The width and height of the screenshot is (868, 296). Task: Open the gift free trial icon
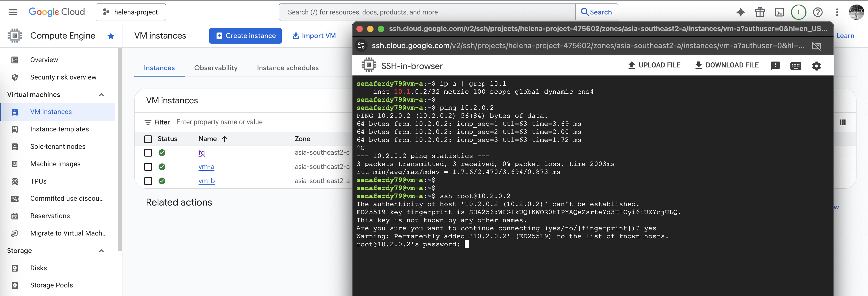click(760, 13)
